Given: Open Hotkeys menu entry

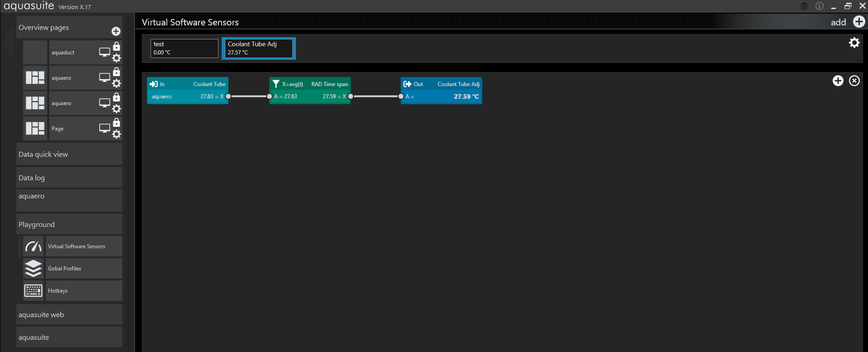Looking at the screenshot, I should [84, 291].
